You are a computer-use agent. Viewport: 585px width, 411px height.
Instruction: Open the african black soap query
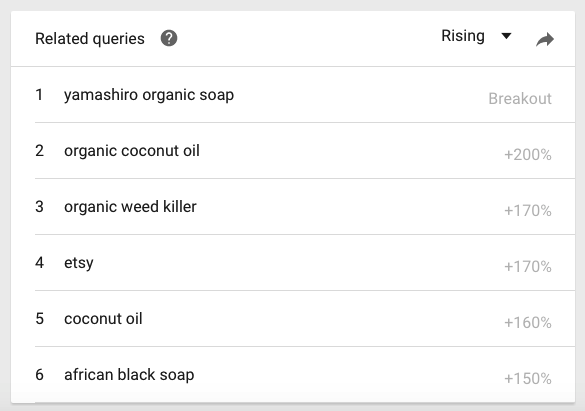(x=129, y=375)
